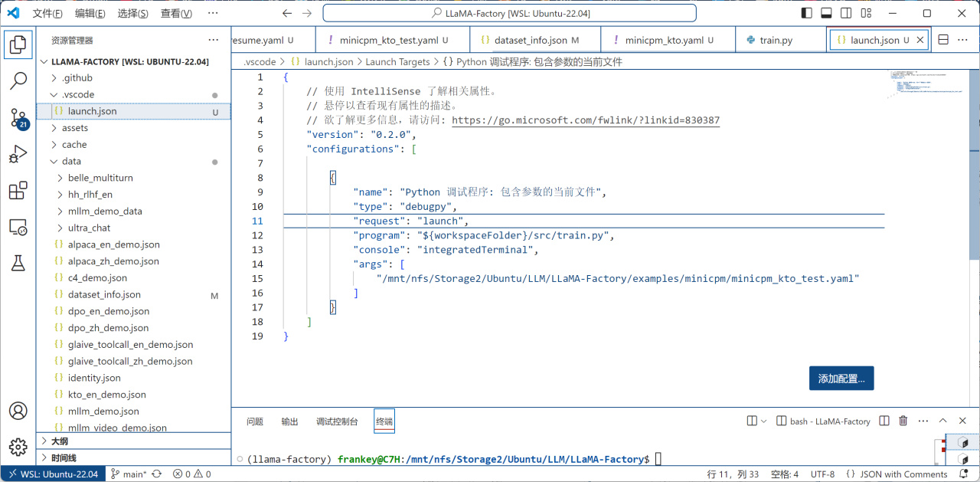Open Manage settings gear icon
Screen dimensions: 980x482
pyautogui.click(x=18, y=447)
